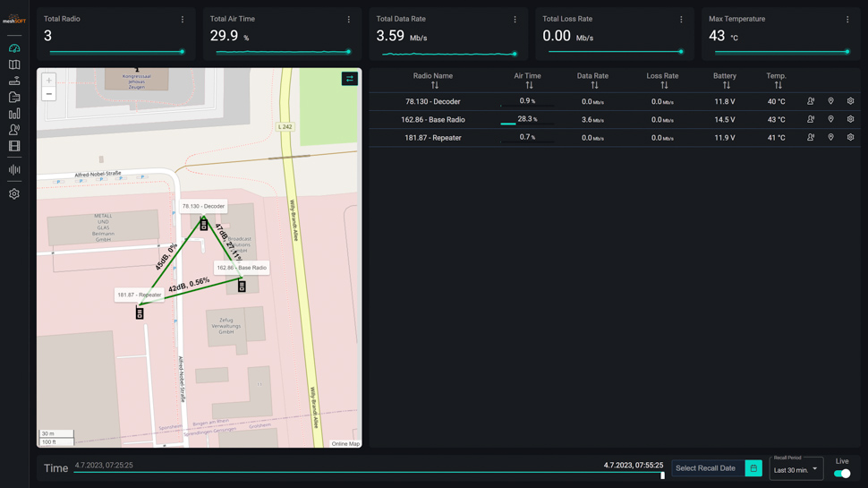This screenshot has width=868, height=488.
Task: Click the 42dB, 0.56% link label
Action: point(189,285)
